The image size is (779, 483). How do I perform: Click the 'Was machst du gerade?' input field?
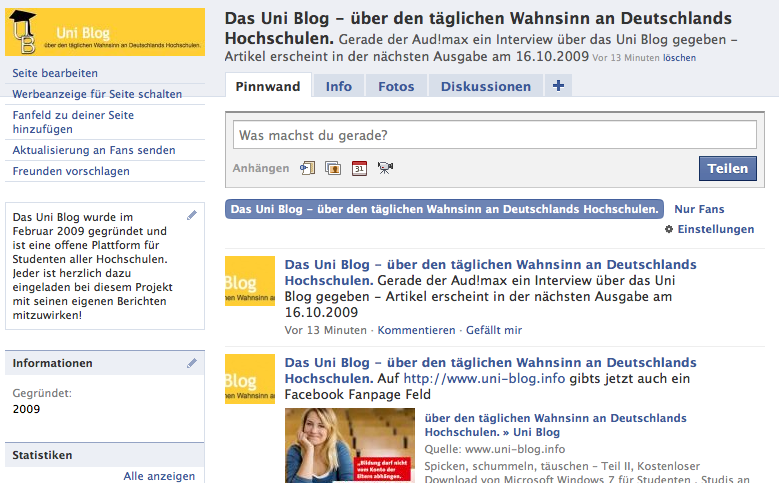495,135
